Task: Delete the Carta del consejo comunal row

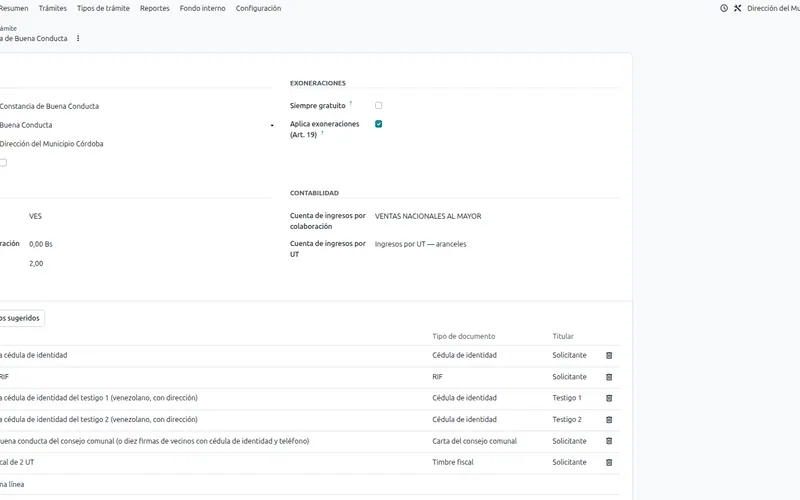Action: point(609,441)
